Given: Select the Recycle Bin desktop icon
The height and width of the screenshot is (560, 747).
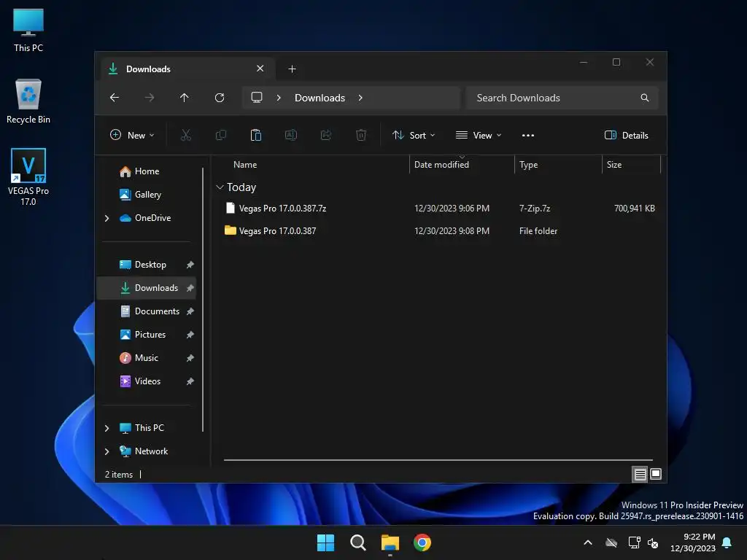Looking at the screenshot, I should [28, 101].
